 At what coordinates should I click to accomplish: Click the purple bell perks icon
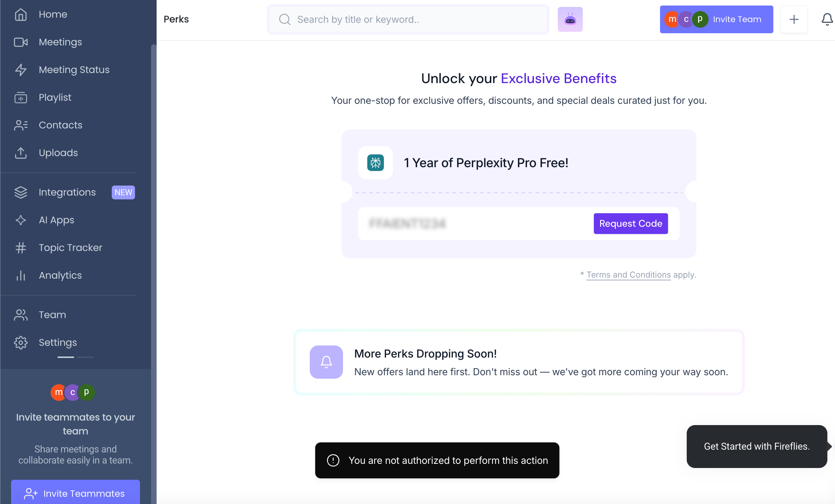coord(326,362)
